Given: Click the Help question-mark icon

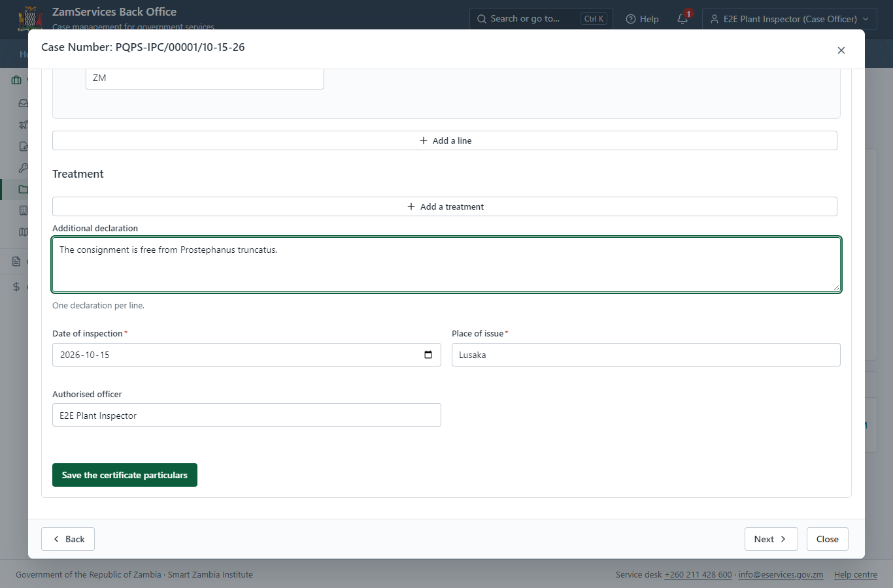Looking at the screenshot, I should [631, 19].
